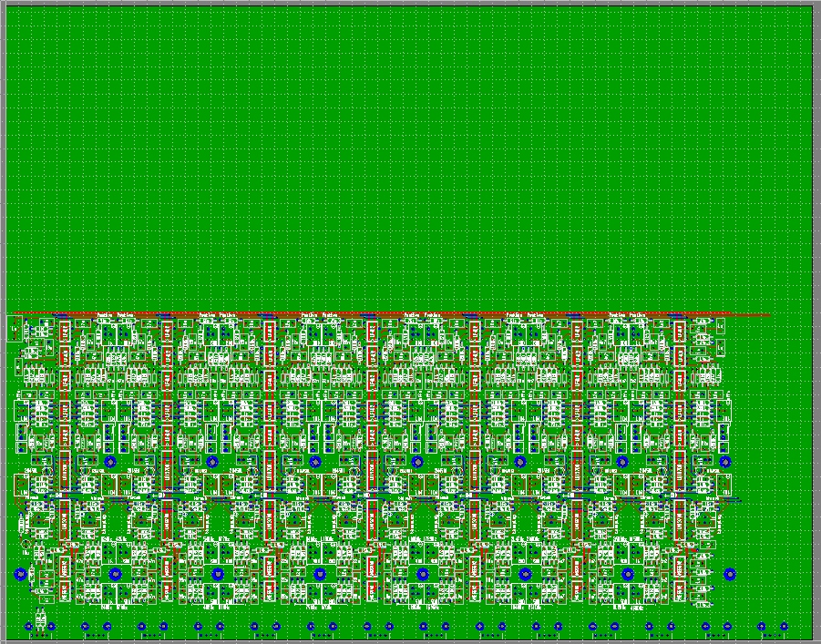Click the gray board border at the top edge

tap(410, 4)
